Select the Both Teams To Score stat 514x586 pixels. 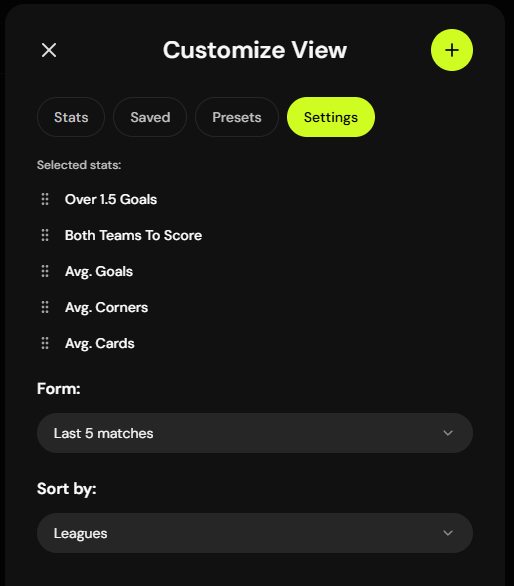[133, 235]
